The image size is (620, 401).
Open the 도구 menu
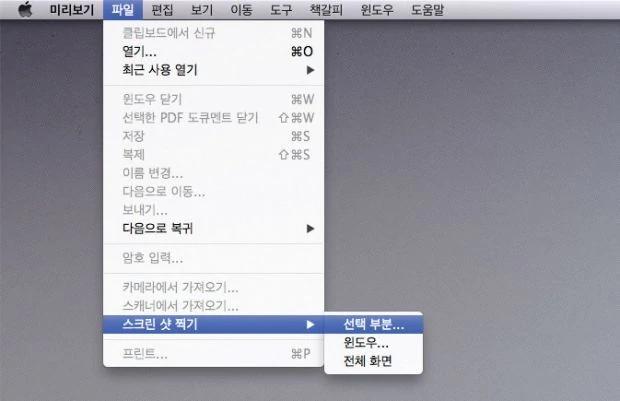coord(281,9)
